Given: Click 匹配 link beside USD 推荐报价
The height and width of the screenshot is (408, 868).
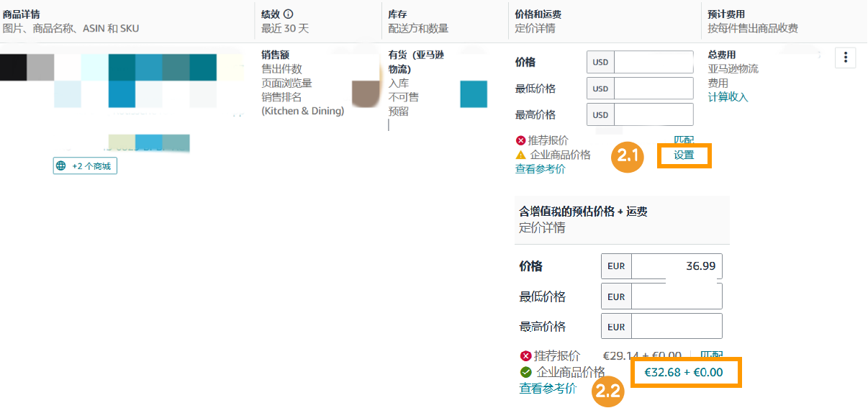Looking at the screenshot, I should 683,140.
